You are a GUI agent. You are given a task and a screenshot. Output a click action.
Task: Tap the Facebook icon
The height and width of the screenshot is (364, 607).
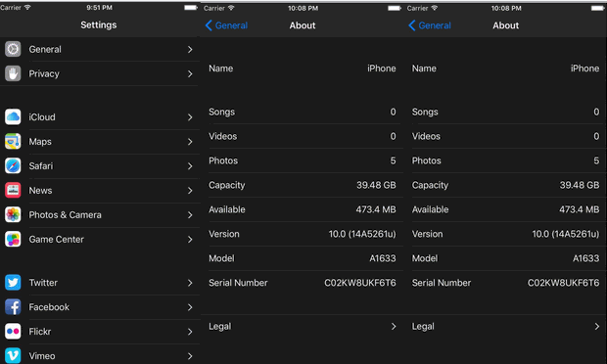click(x=13, y=306)
